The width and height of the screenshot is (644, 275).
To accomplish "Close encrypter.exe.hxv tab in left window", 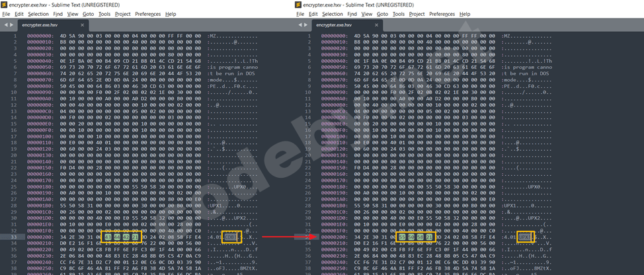I will click(82, 25).
